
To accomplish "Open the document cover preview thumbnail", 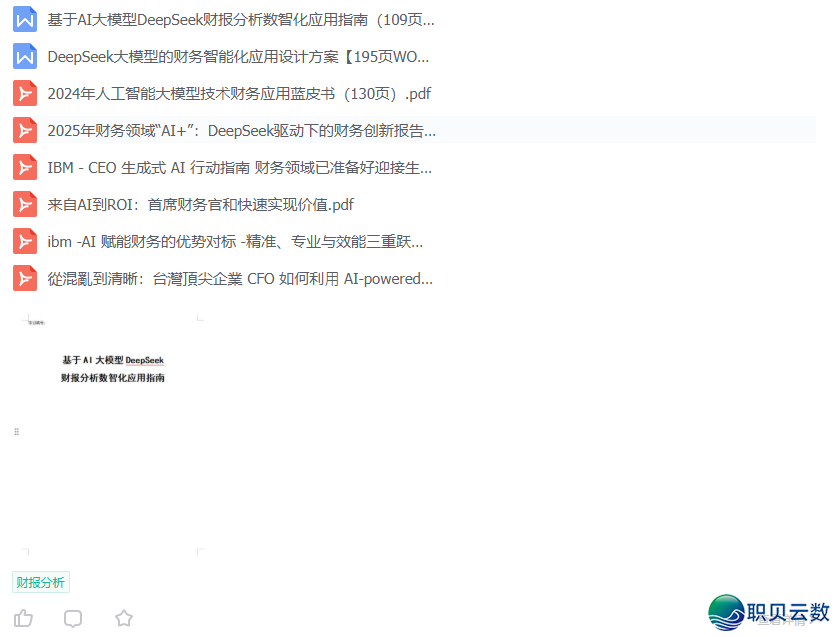I will [x=112, y=435].
